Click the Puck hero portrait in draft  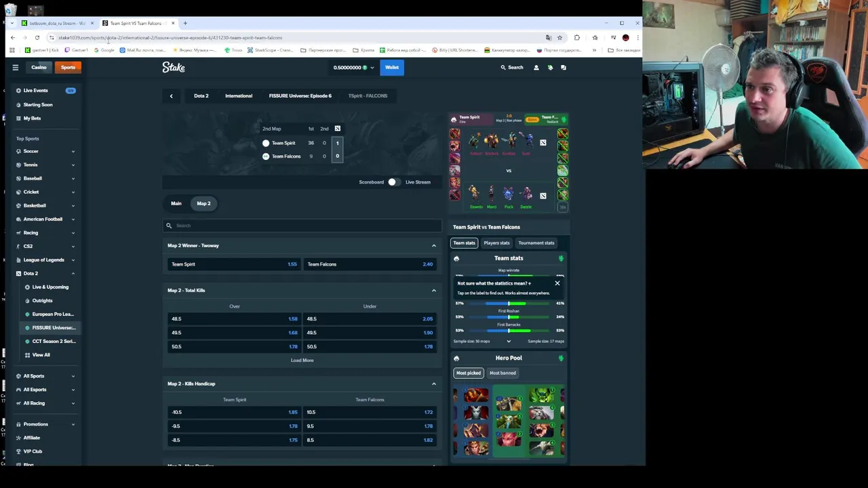coord(509,195)
